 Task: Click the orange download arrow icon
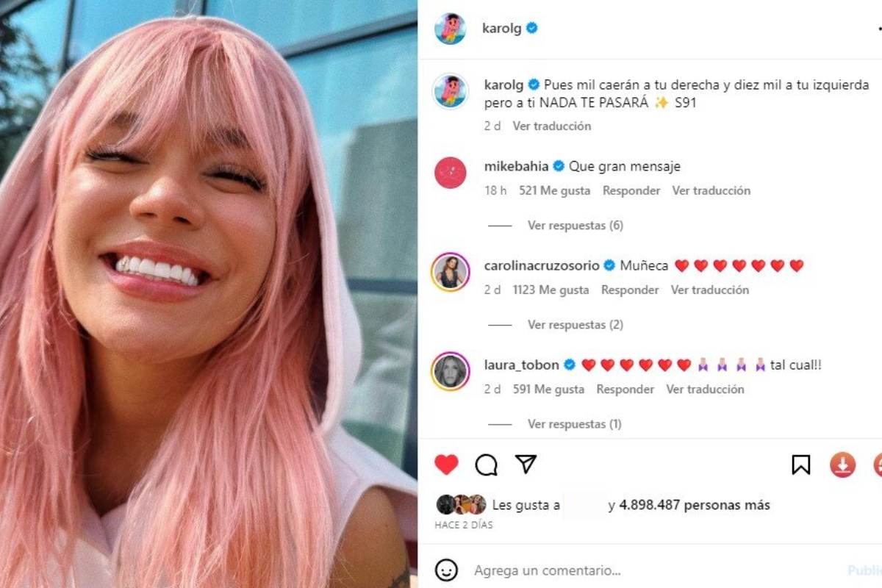[x=842, y=465]
